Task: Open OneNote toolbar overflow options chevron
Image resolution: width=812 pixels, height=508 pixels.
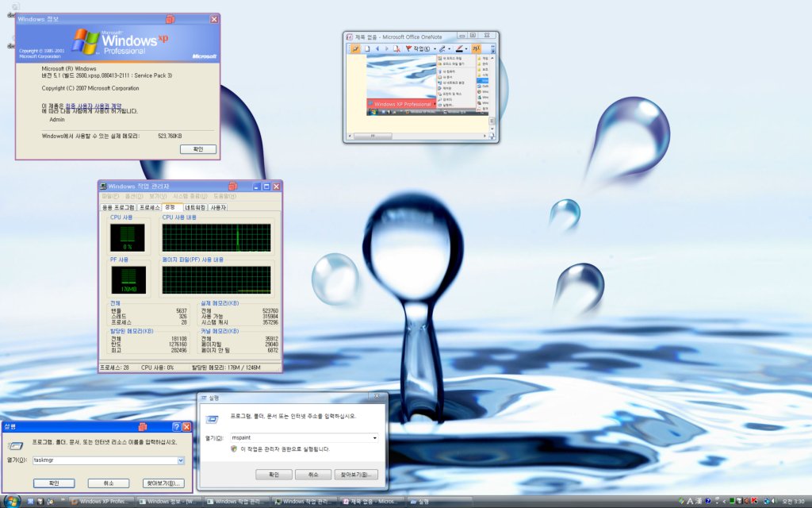Action: [x=492, y=48]
